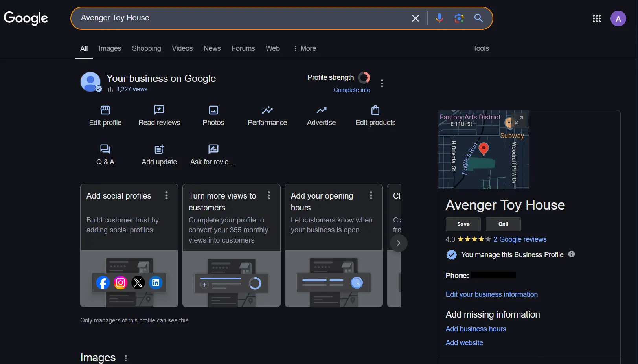
Task: Open options for Turn more views card
Action: click(269, 195)
